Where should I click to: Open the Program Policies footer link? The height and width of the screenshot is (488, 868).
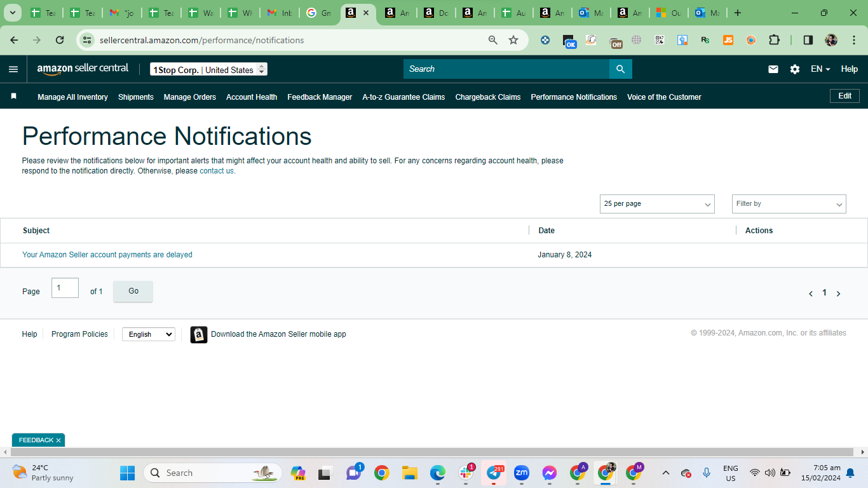click(x=79, y=334)
